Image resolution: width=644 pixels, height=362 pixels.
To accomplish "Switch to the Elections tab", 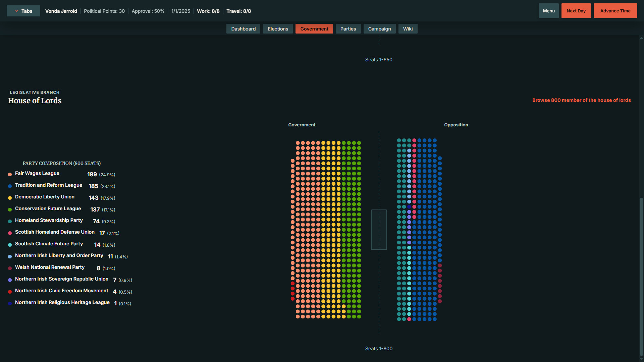I will [x=278, y=29].
